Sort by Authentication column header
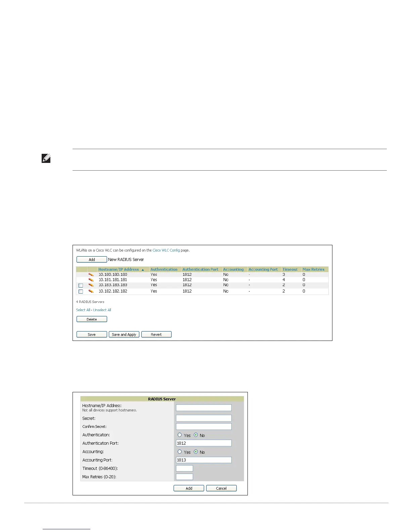 (x=164, y=269)
